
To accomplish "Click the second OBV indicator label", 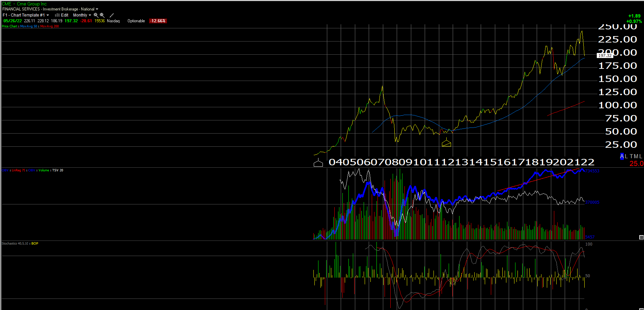I will [32, 170].
